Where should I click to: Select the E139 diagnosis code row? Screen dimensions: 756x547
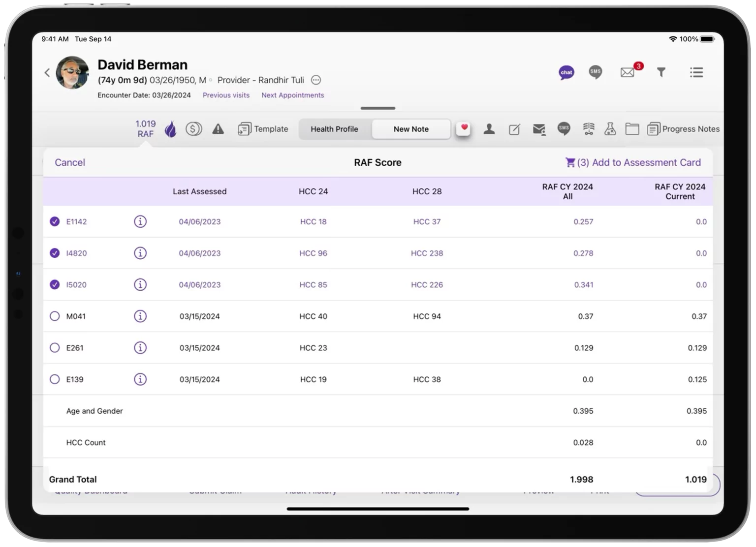point(55,379)
